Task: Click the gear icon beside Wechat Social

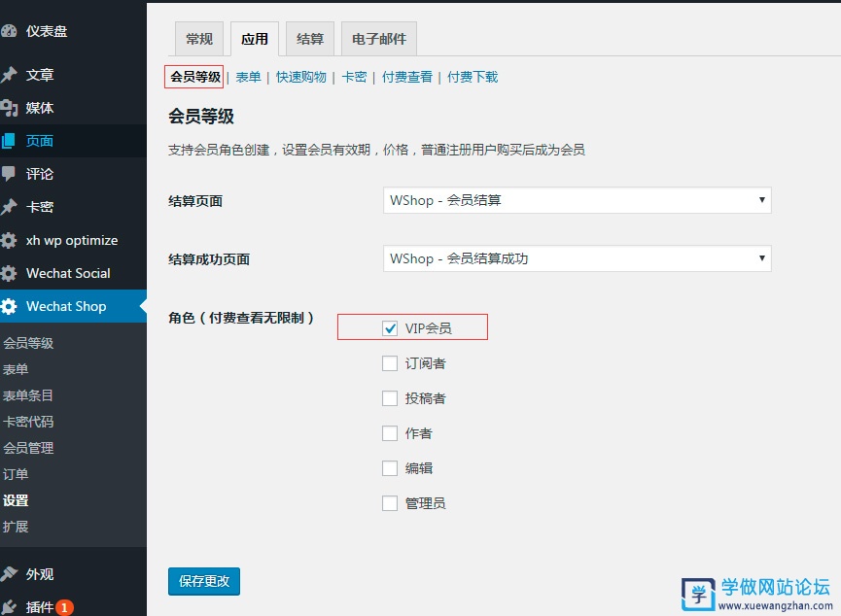Action: 9,273
